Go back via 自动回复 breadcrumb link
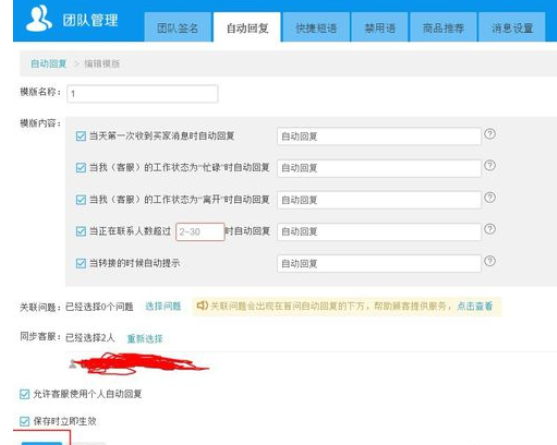The width and height of the screenshot is (557, 445). (49, 64)
